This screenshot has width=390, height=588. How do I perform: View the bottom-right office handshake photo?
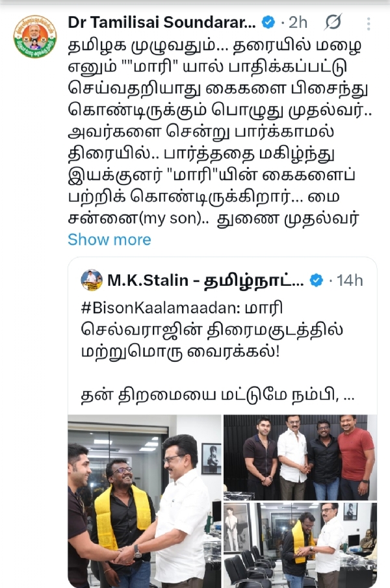(300, 545)
